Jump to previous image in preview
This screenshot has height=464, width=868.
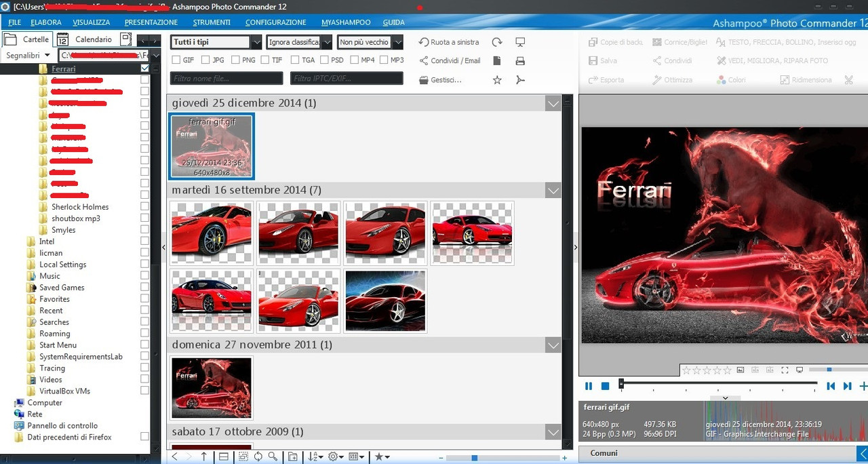831,386
